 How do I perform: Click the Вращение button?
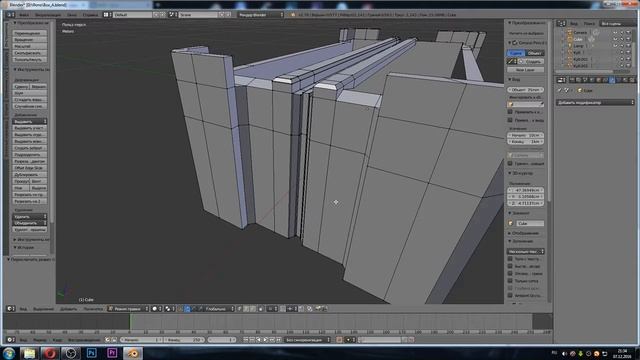[x=30, y=40]
